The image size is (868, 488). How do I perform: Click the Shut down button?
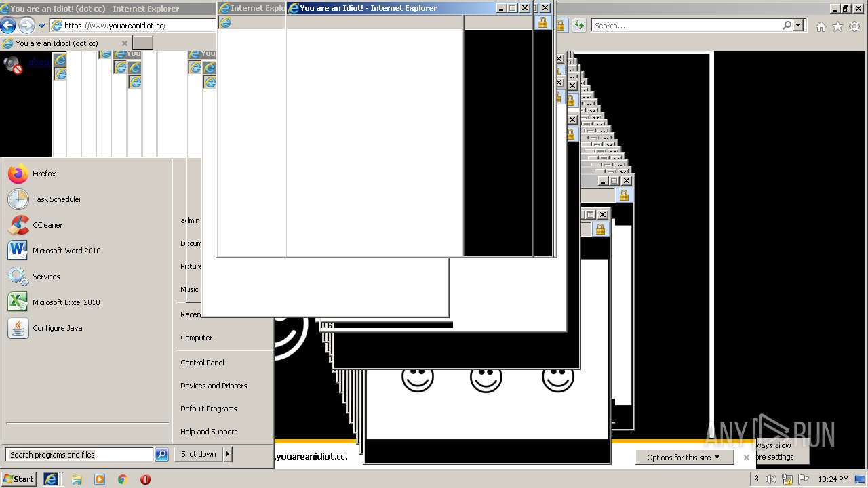[199, 454]
